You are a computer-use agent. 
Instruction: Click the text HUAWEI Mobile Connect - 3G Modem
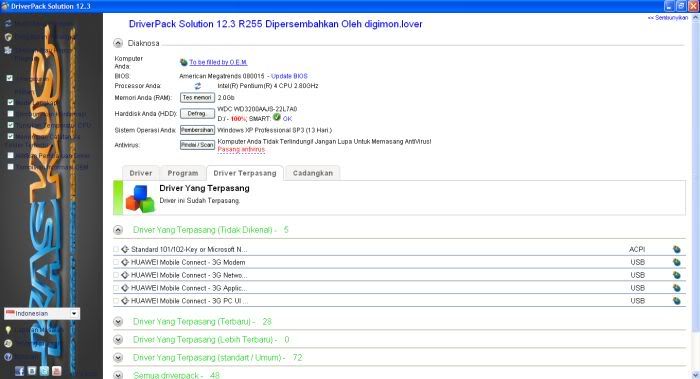tap(188, 262)
